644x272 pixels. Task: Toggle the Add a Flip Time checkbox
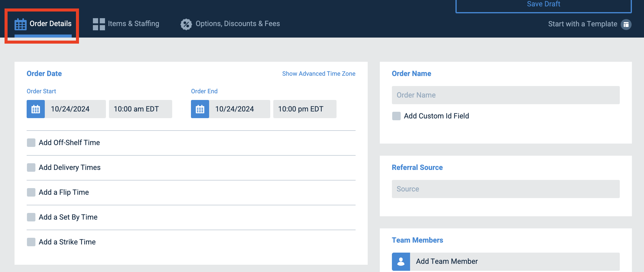click(x=31, y=192)
